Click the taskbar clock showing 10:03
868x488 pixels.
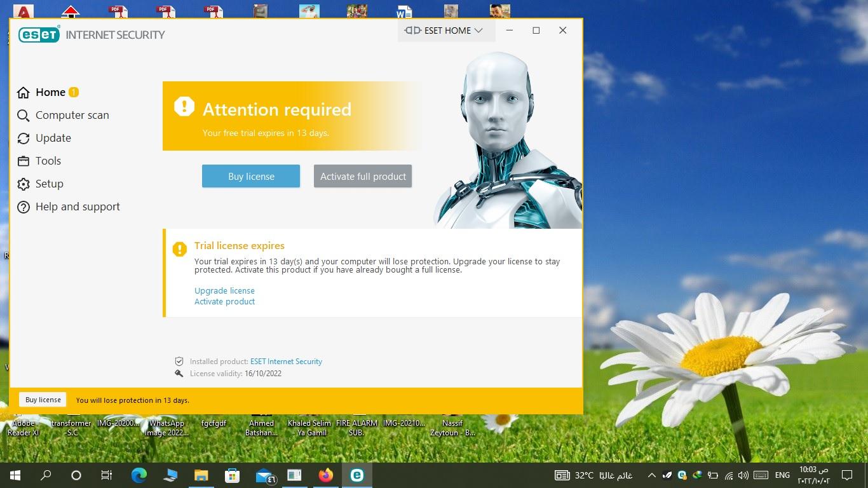point(814,475)
